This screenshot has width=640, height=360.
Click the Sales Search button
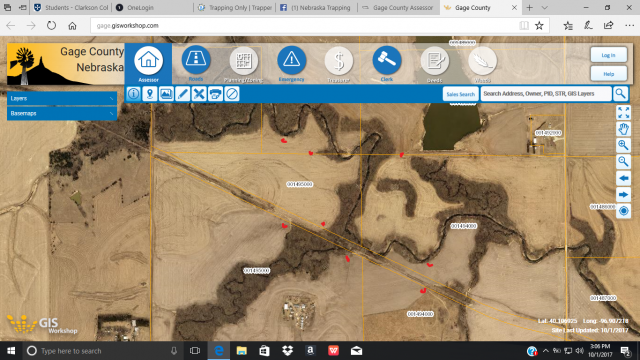(x=460, y=94)
